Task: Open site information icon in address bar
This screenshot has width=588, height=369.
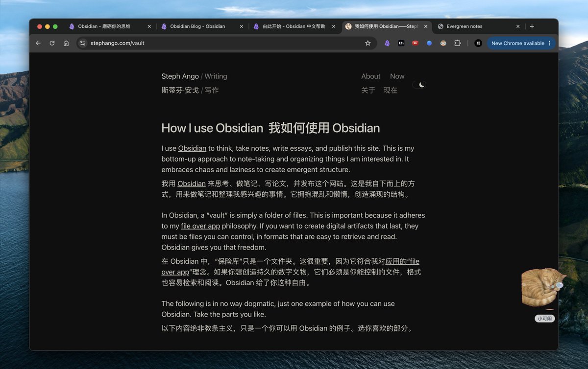Action: tap(83, 43)
